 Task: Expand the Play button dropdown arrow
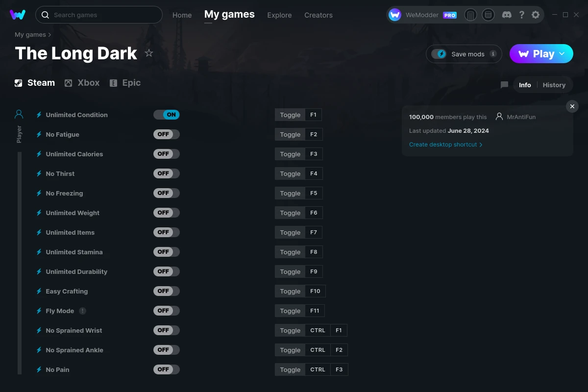(x=562, y=54)
